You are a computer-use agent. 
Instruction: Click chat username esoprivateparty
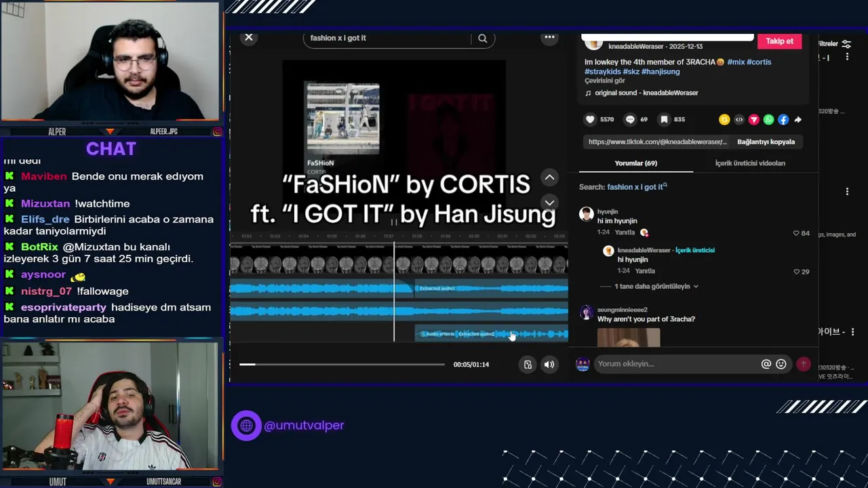point(64,308)
